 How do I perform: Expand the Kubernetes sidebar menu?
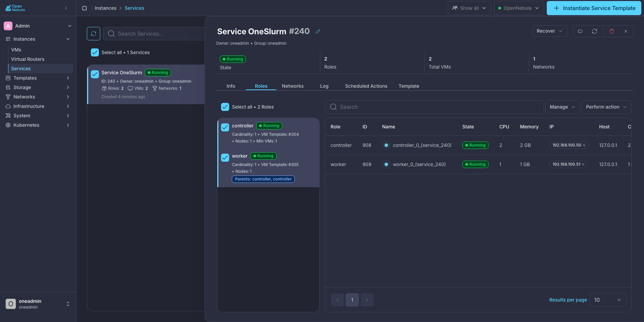pos(38,125)
